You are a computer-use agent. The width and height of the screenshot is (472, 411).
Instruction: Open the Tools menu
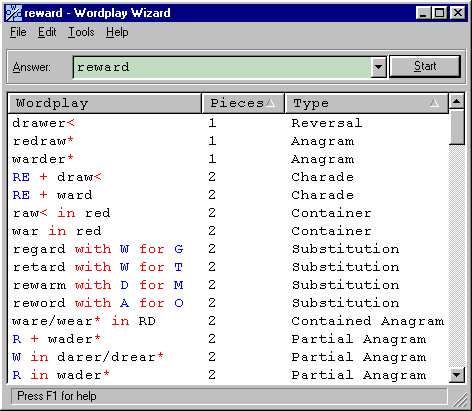[81, 32]
